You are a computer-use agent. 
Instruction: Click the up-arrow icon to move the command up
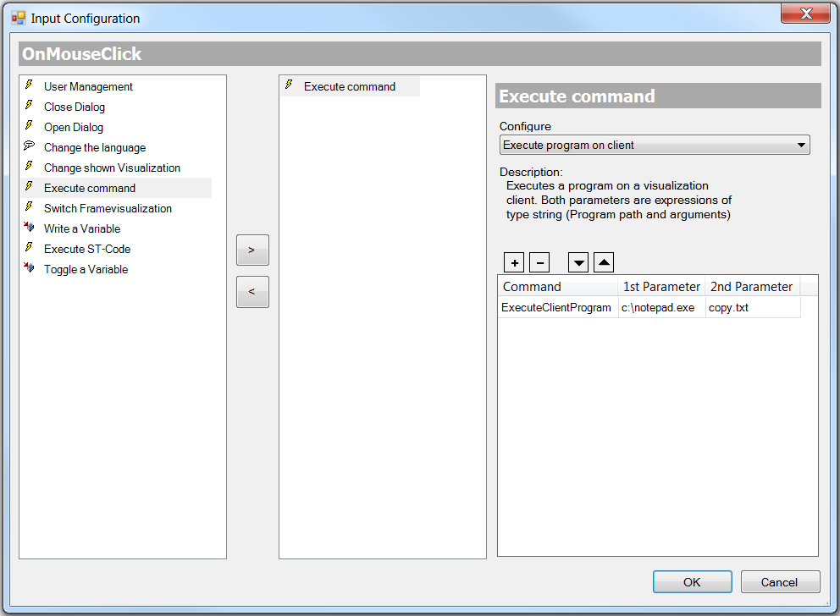tap(603, 262)
